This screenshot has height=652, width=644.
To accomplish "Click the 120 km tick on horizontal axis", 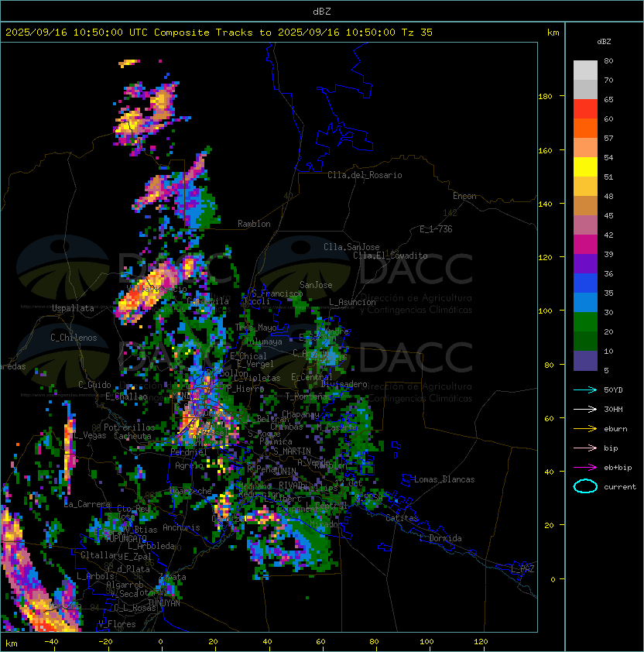I will pyautogui.click(x=480, y=642).
